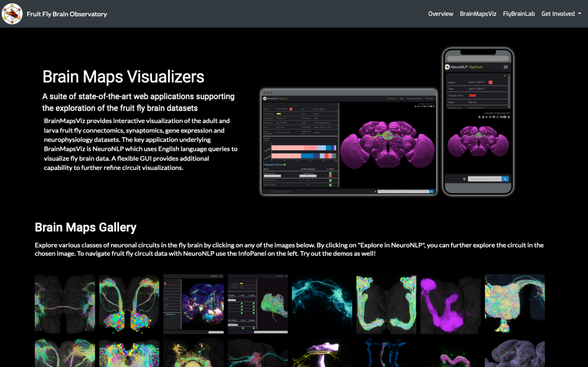Open the solid magenta neuron gallery thumbnail
This screenshot has width=588, height=367.
point(450,304)
